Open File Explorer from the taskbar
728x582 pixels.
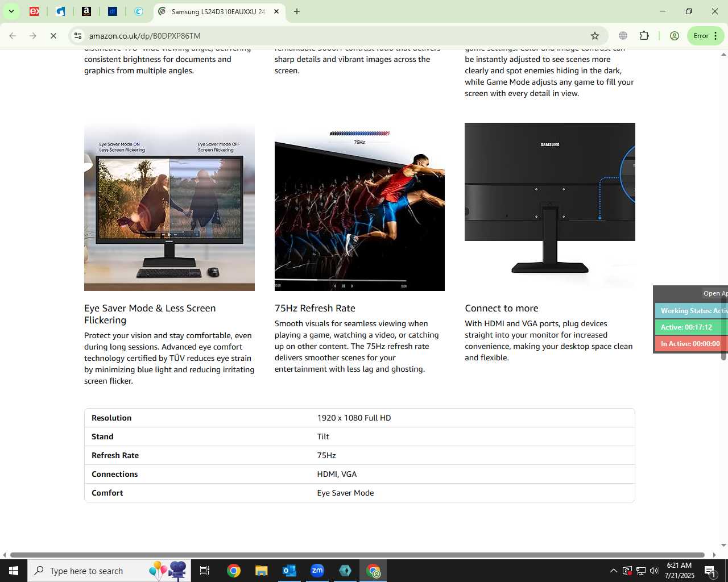(261, 571)
